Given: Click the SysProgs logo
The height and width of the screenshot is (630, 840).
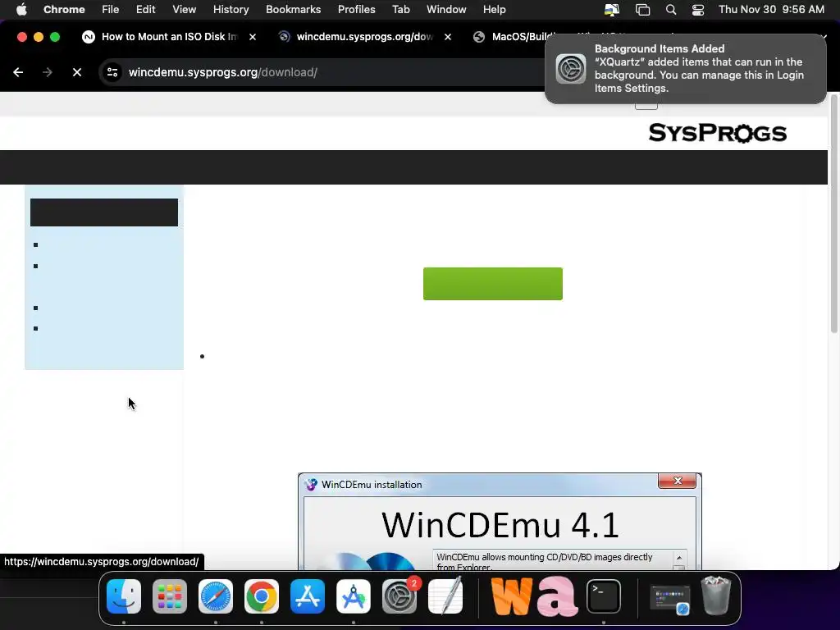Looking at the screenshot, I should [x=717, y=133].
